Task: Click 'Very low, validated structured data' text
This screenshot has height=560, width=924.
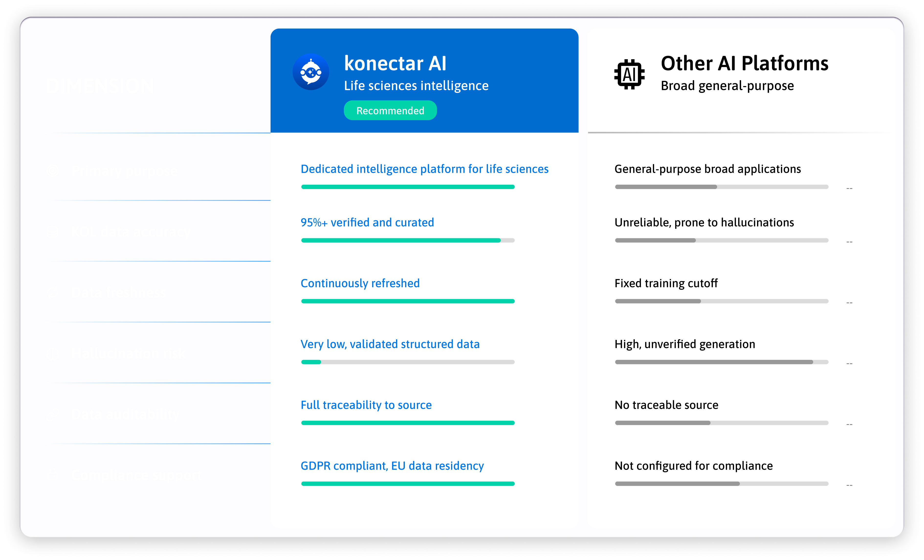Action: coord(390,344)
